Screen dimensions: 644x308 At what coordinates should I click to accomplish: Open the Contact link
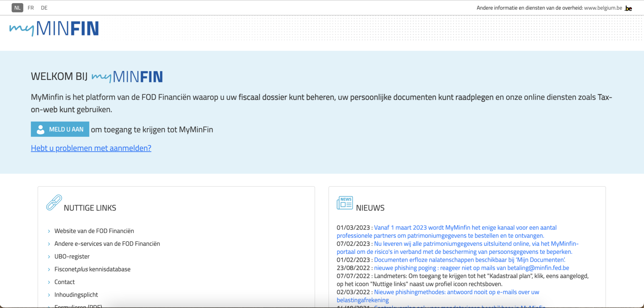pos(64,282)
